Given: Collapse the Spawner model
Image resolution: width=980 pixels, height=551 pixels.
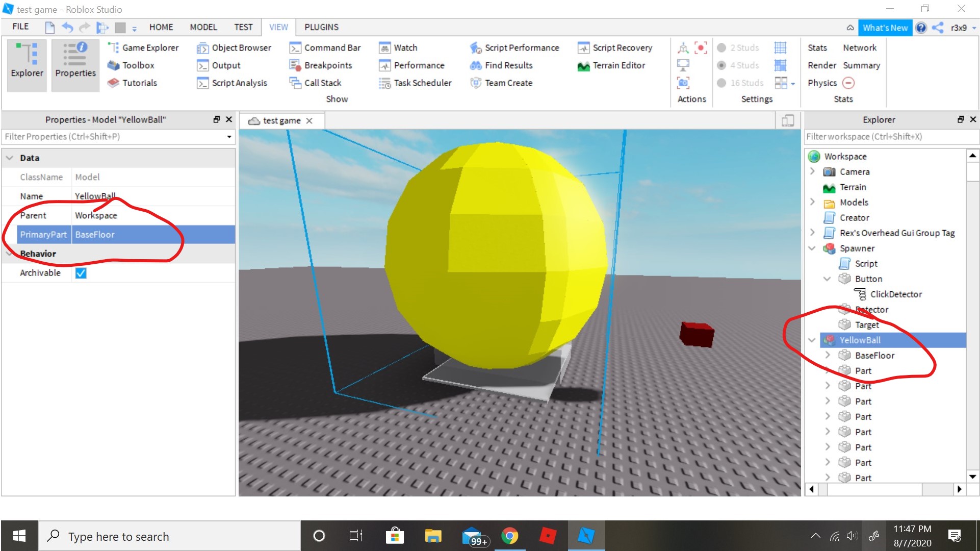Looking at the screenshot, I should (x=812, y=248).
